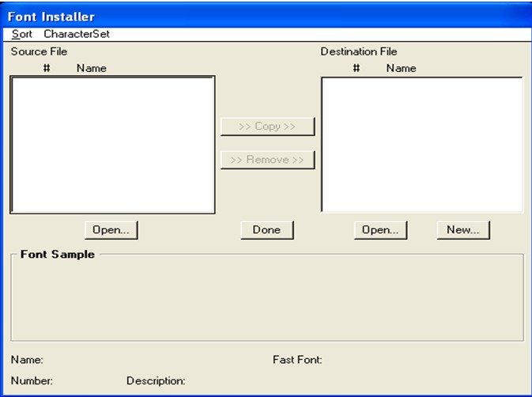Click the Description label at the bottom
This screenshot has width=532, height=397.
click(156, 381)
